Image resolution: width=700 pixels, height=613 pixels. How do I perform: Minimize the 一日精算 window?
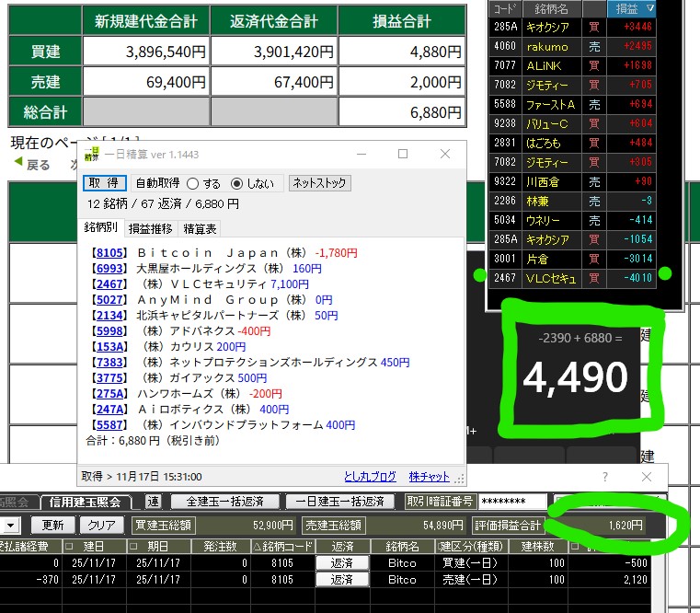click(x=361, y=154)
